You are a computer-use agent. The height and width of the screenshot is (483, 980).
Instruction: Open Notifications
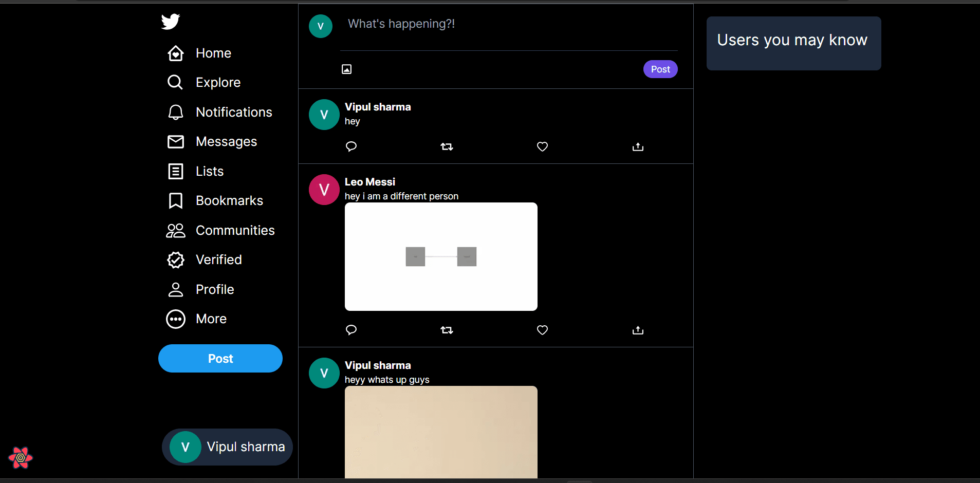(x=234, y=112)
